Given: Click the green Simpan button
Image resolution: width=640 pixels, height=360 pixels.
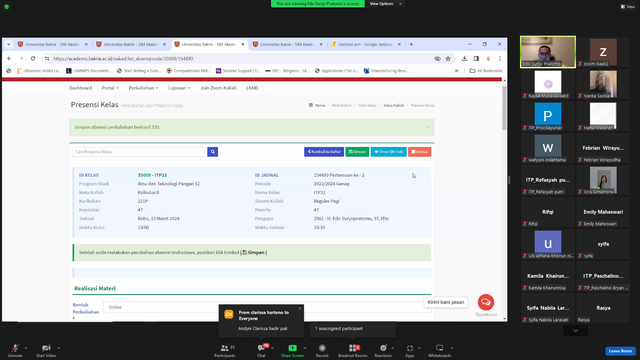Looking at the screenshot, I should pos(357,152).
